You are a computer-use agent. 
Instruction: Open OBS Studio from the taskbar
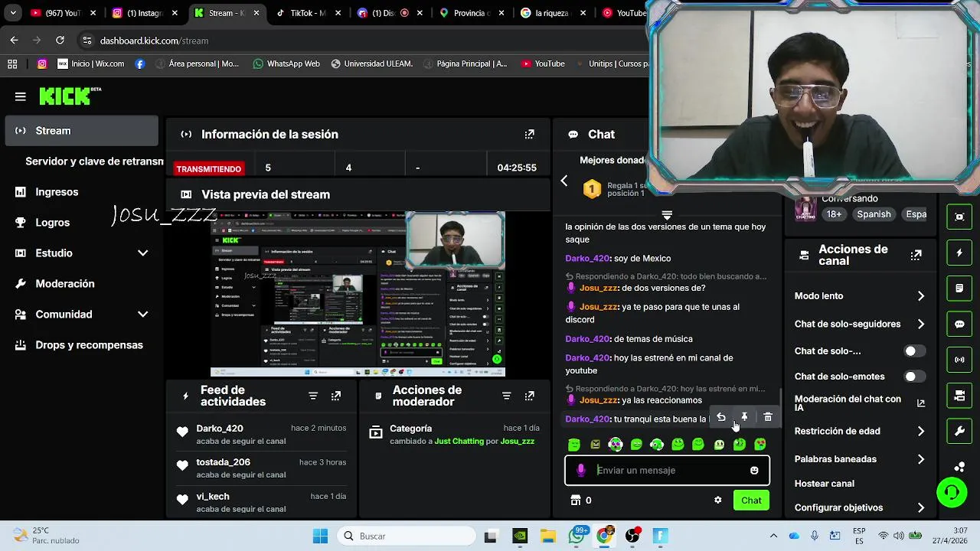point(632,536)
